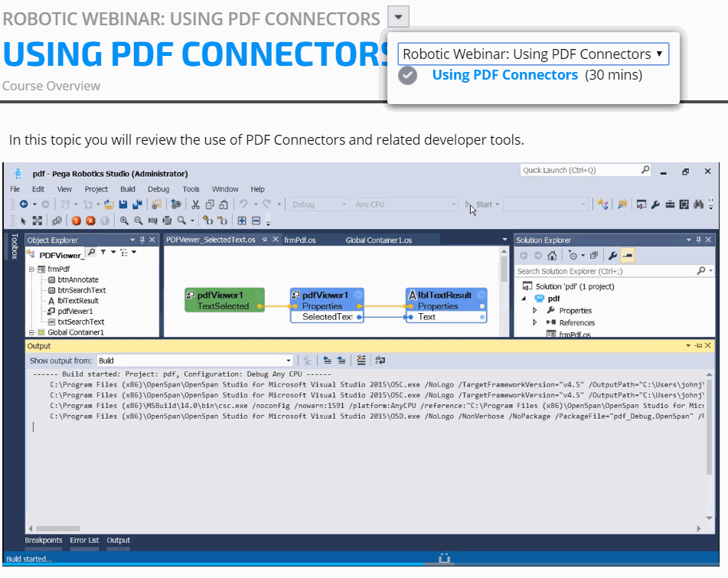Open the Build menu

click(x=128, y=189)
